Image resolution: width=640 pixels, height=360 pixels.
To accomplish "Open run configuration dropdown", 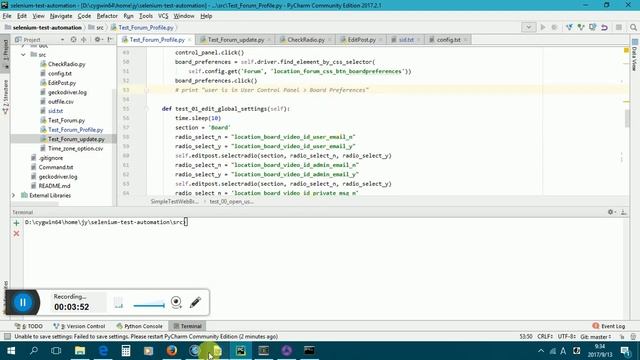I will (x=528, y=27).
